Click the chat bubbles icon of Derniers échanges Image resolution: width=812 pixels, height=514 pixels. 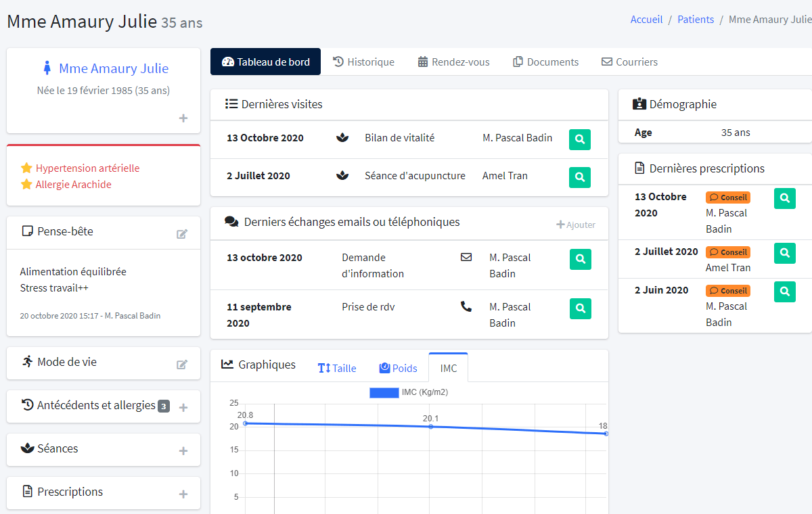231,222
